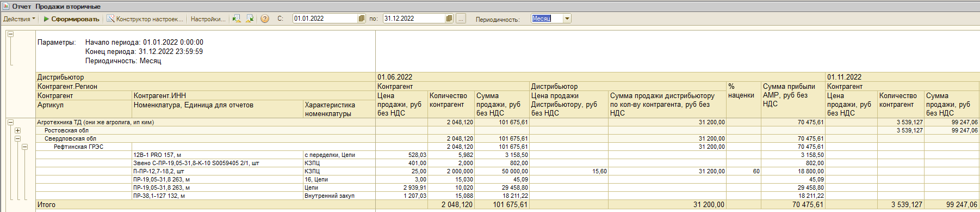
Task: Open Конструктор настроек settings builder
Action: click(x=145, y=19)
